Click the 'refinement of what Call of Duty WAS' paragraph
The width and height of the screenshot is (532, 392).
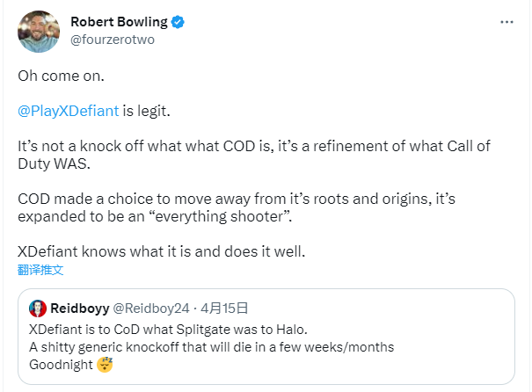pyautogui.click(x=254, y=155)
